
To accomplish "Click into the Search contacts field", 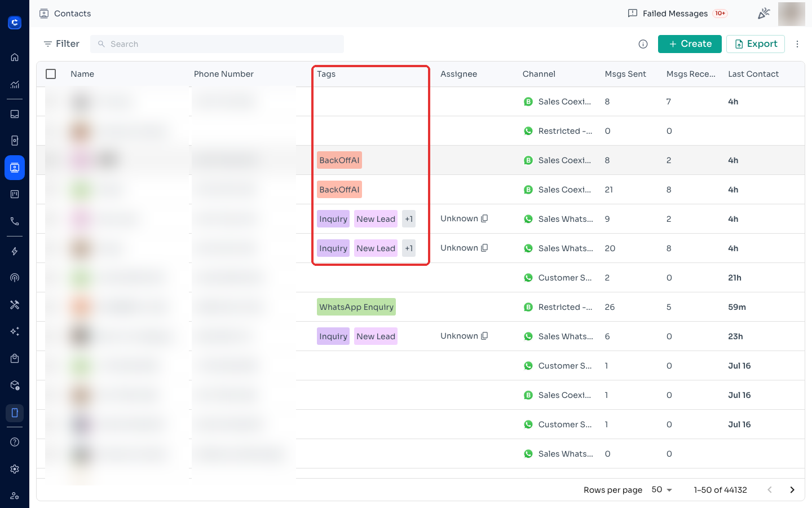I will point(217,44).
